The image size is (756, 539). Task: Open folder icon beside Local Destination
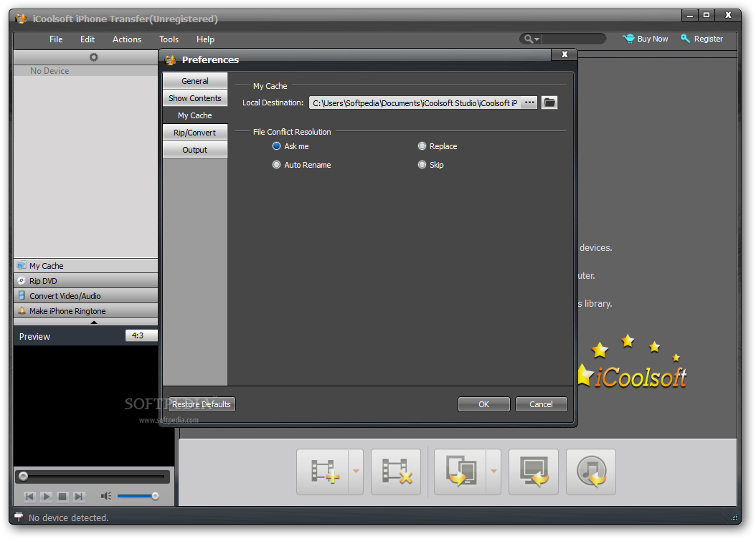549,102
